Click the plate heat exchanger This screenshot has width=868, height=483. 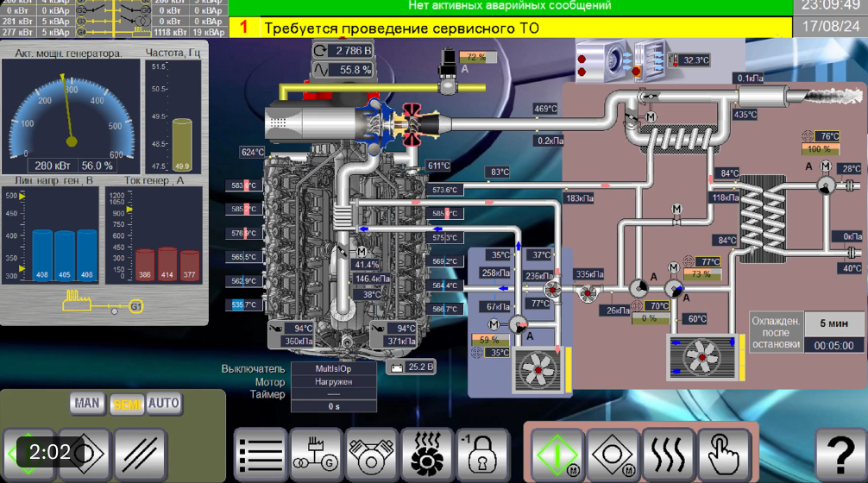point(762,218)
